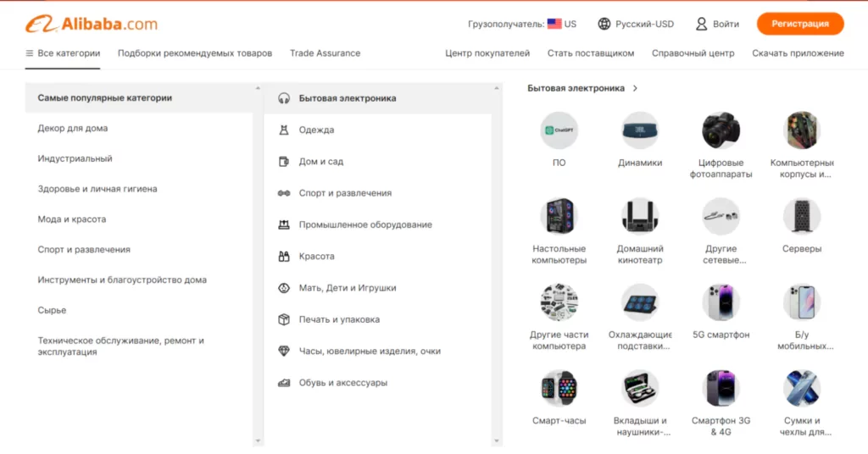This screenshot has height=454, width=868.
Task: Click the globe language icon
Action: pyautogui.click(x=604, y=24)
